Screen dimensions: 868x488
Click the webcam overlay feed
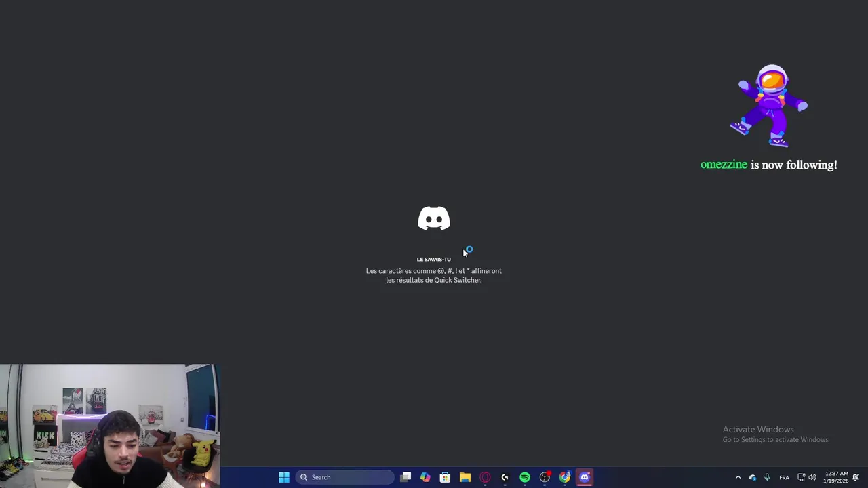click(x=109, y=426)
